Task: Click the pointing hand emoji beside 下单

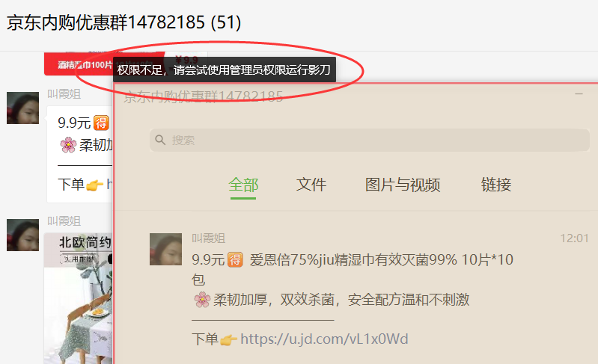Action: click(229, 339)
